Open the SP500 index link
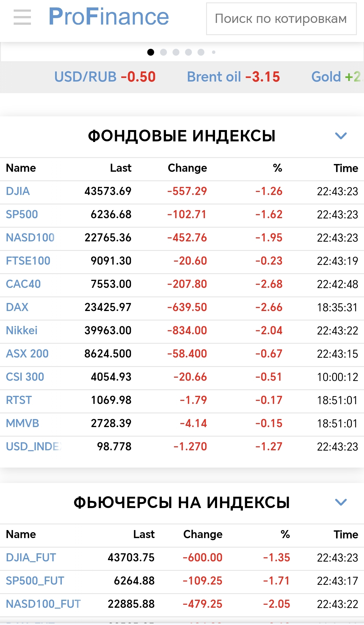The height and width of the screenshot is (625, 364). pyautogui.click(x=22, y=214)
